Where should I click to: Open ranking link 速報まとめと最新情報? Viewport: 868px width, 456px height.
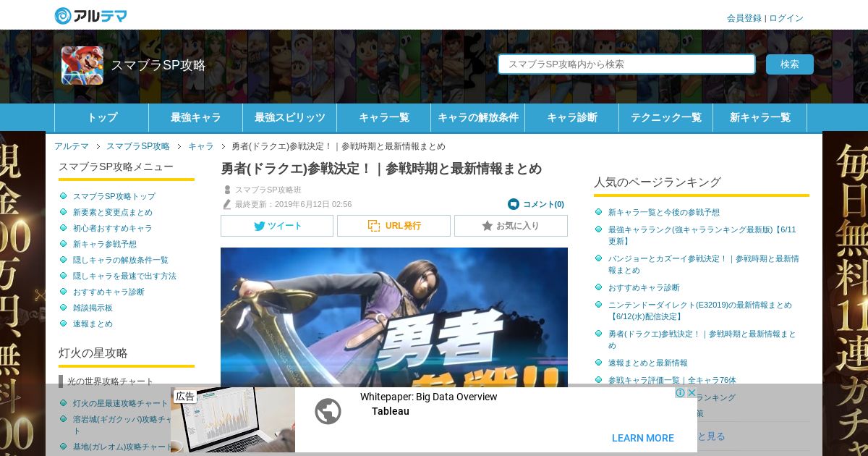pyautogui.click(x=648, y=363)
